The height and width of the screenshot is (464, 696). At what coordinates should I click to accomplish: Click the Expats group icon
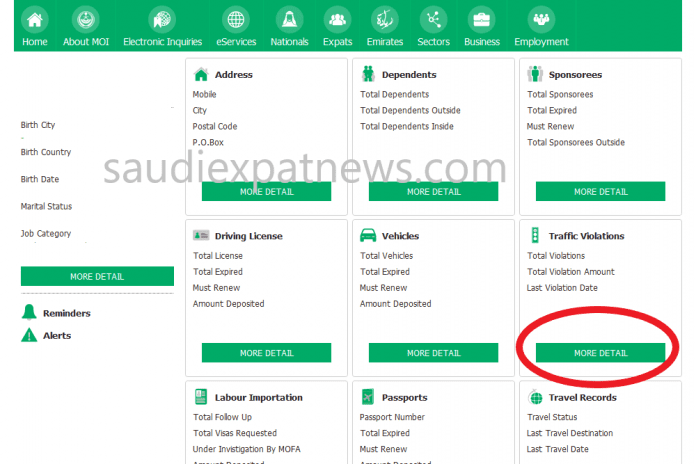click(338, 19)
